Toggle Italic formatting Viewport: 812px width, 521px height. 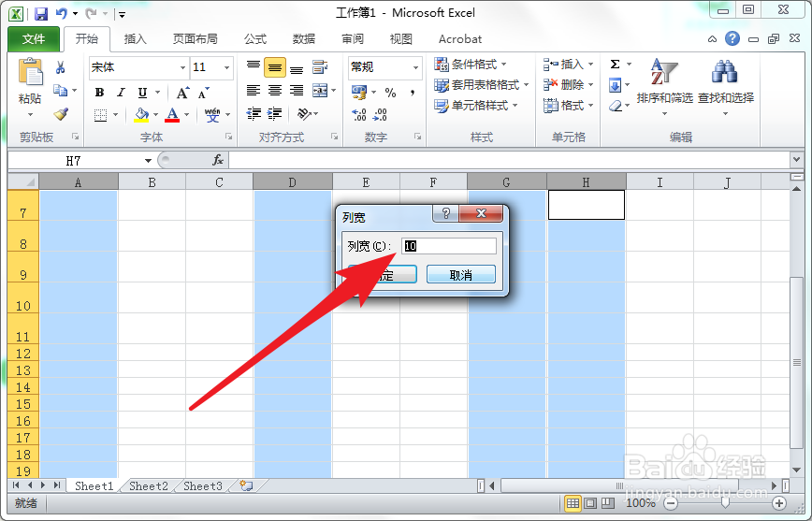point(121,93)
